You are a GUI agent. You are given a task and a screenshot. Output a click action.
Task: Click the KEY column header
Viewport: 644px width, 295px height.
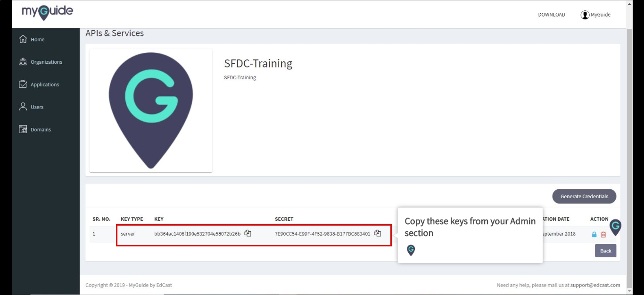click(159, 219)
